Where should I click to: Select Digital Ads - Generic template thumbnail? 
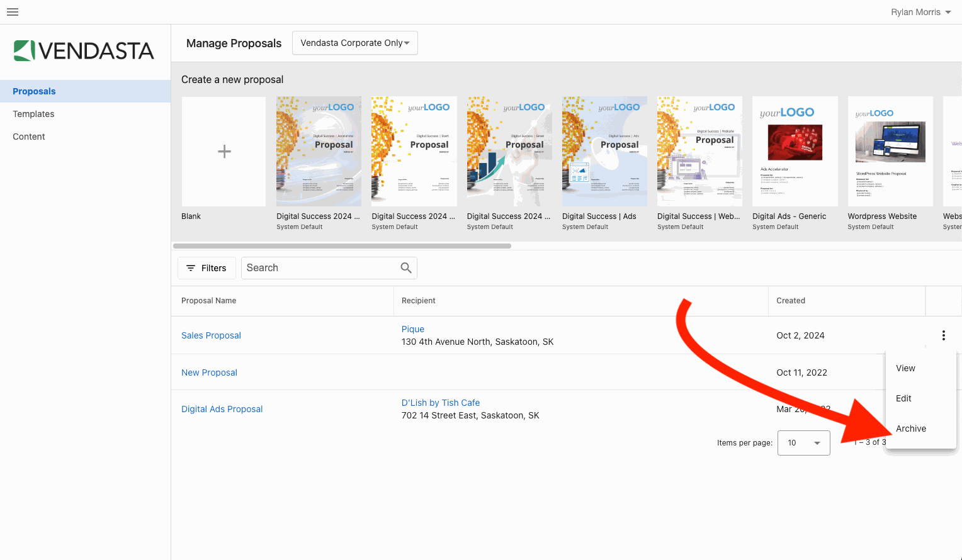pyautogui.click(x=795, y=152)
